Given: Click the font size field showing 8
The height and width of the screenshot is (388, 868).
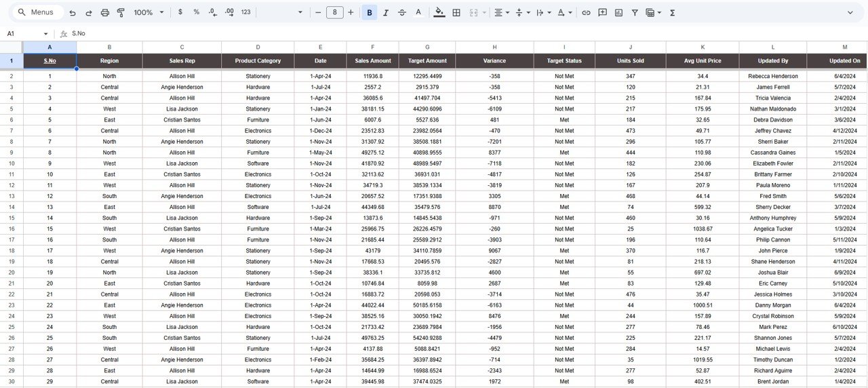Looking at the screenshot, I should point(334,12).
